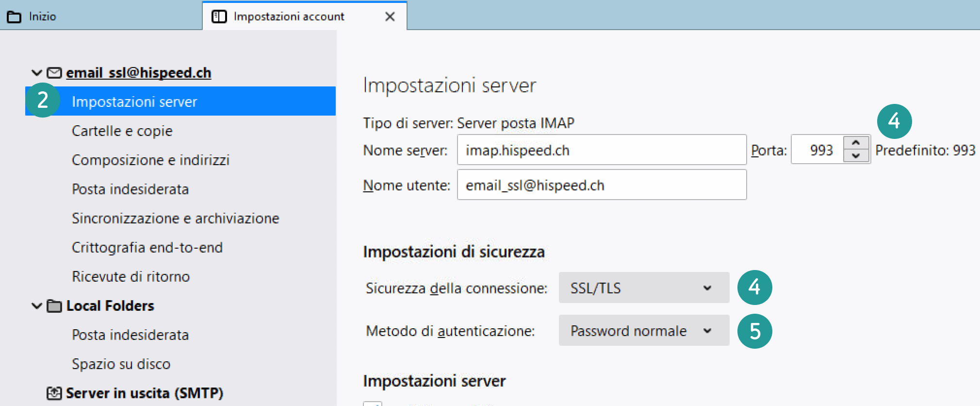Collapse the Local Folders tree
The height and width of the screenshot is (406, 980).
pyautogui.click(x=37, y=306)
